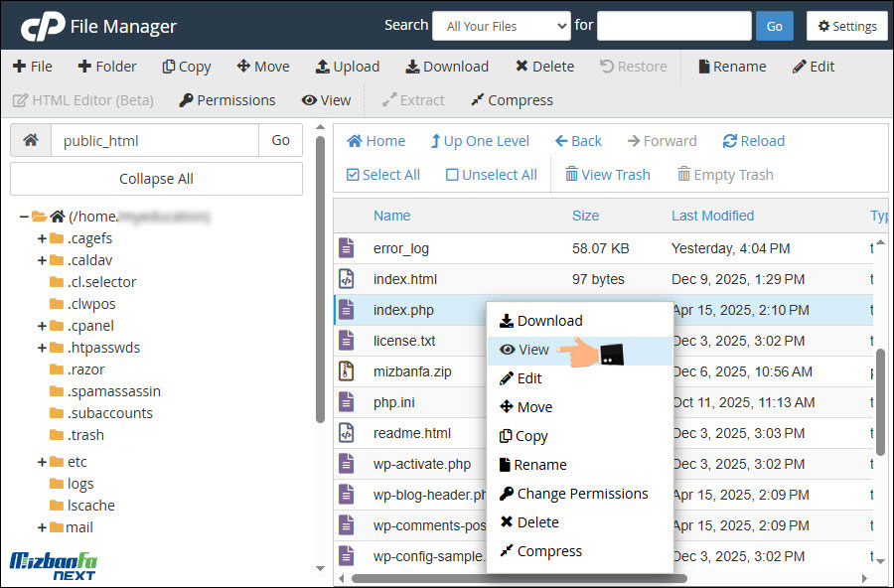Check the Select All checkbox

[x=353, y=175]
